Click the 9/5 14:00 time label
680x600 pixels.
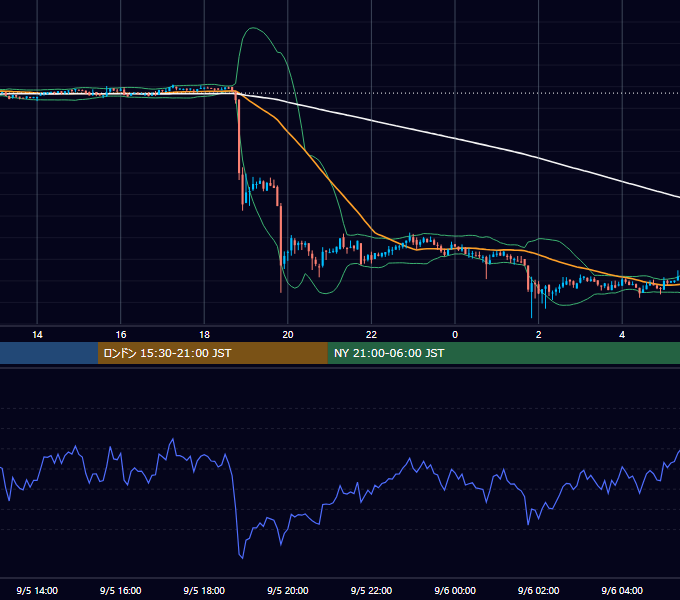pos(37,590)
